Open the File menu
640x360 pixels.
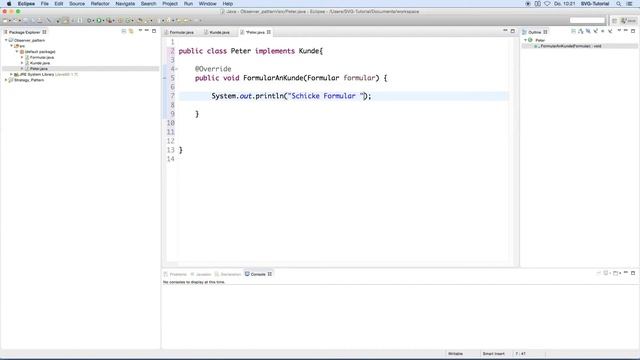click(44, 4)
